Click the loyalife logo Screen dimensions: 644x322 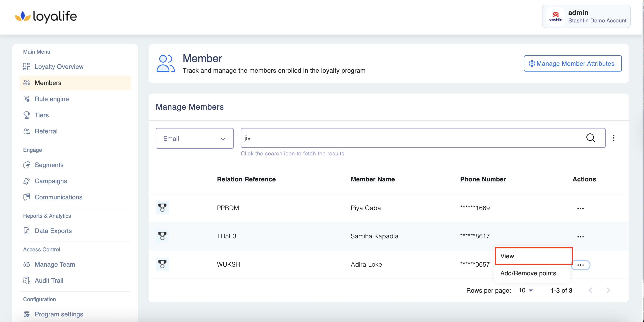pyautogui.click(x=46, y=17)
